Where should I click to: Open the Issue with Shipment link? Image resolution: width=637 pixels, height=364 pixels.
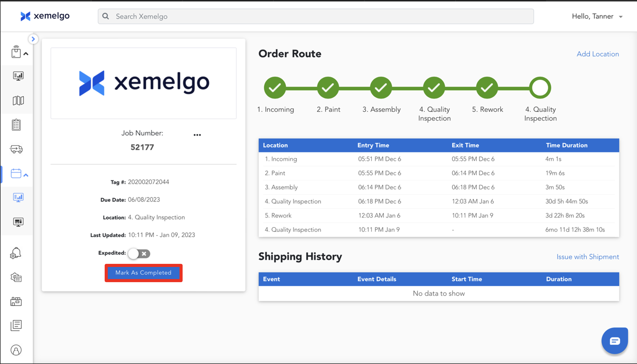[587, 257]
